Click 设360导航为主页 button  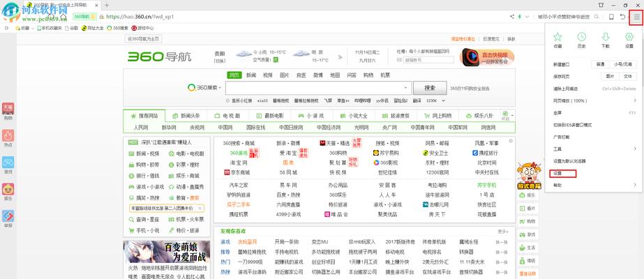(144, 39)
